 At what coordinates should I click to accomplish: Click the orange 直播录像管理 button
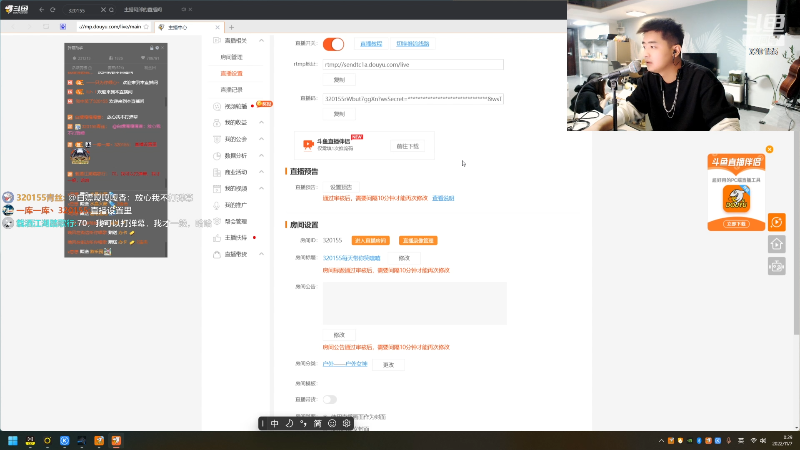point(418,240)
